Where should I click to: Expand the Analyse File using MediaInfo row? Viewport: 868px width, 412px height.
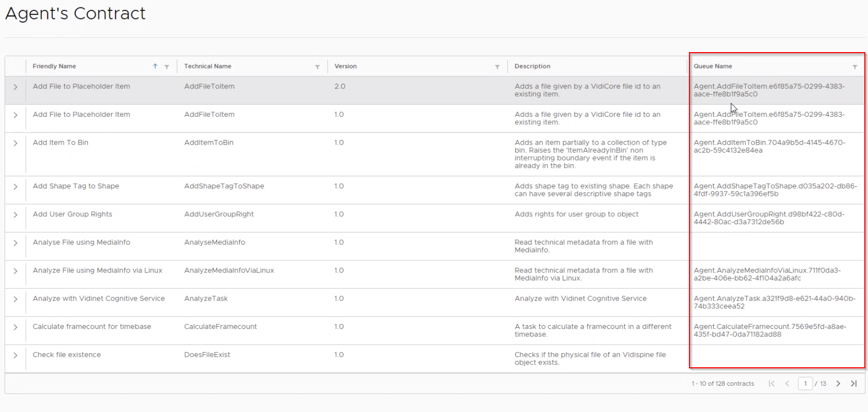click(15, 243)
